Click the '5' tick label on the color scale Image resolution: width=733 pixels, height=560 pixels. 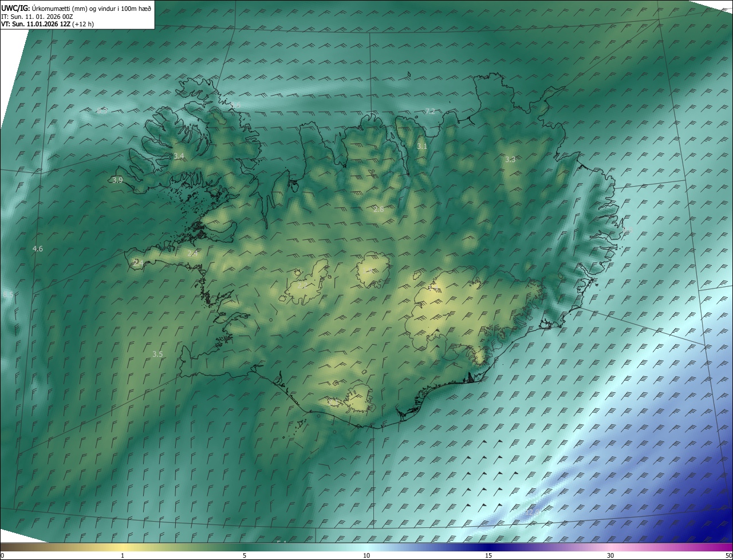point(245,556)
